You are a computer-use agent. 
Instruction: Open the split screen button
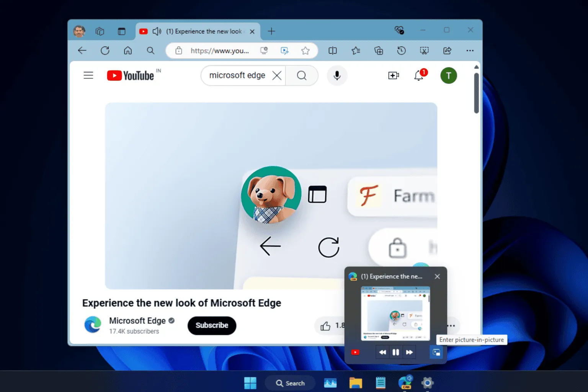[333, 51]
